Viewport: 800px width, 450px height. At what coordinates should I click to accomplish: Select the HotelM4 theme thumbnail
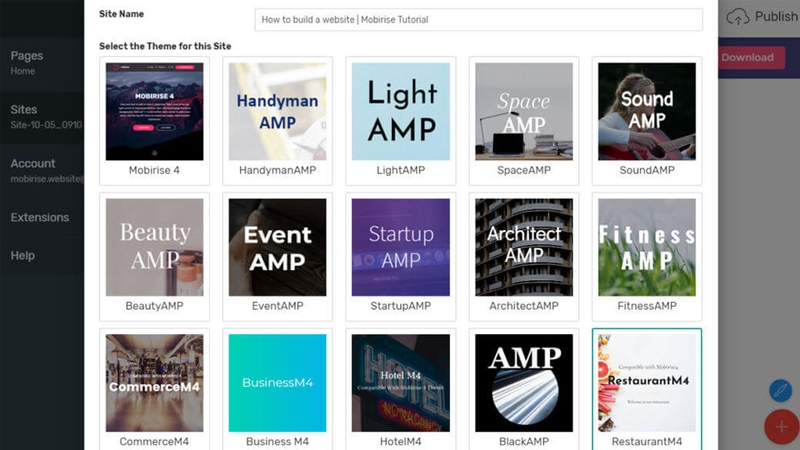click(401, 383)
